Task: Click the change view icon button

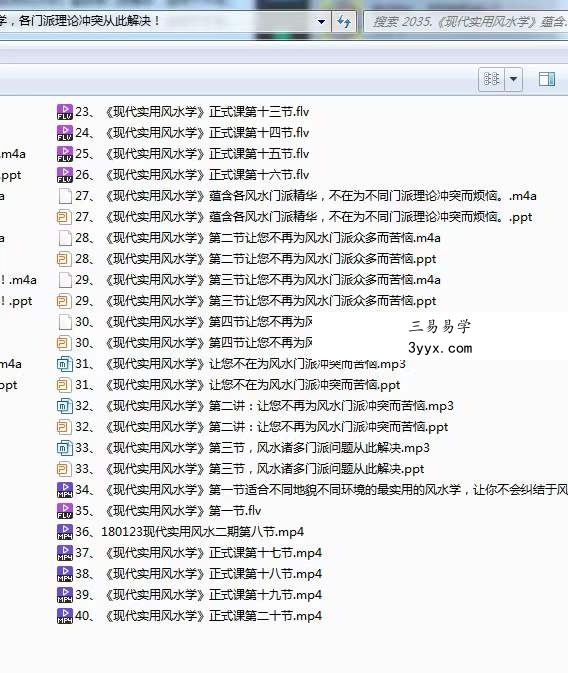Action: tap(492, 79)
